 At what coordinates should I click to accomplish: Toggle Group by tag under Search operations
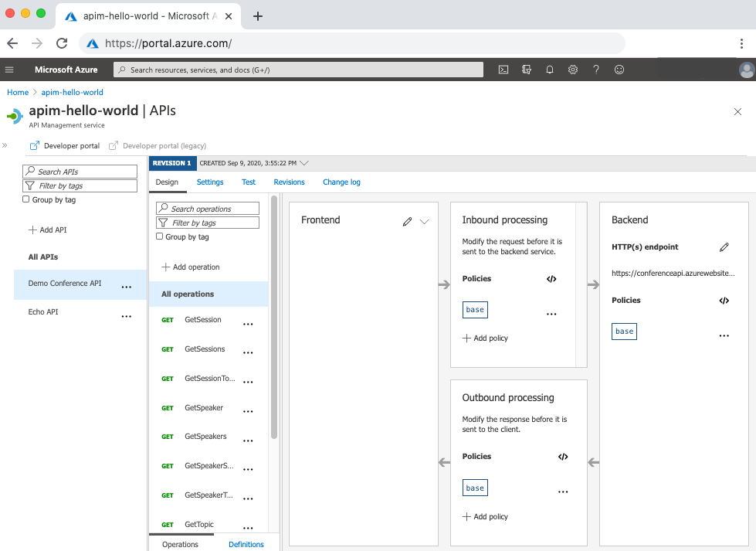click(160, 236)
